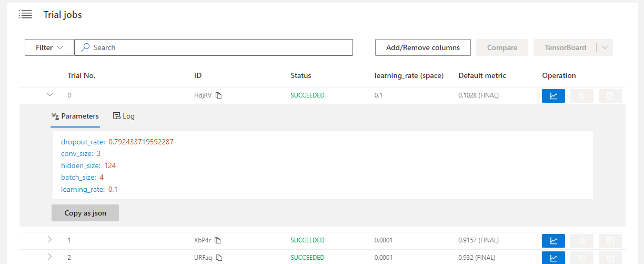This screenshot has width=644, height=264.
Task: Collapse the trial 0 details row
Action: coord(50,95)
